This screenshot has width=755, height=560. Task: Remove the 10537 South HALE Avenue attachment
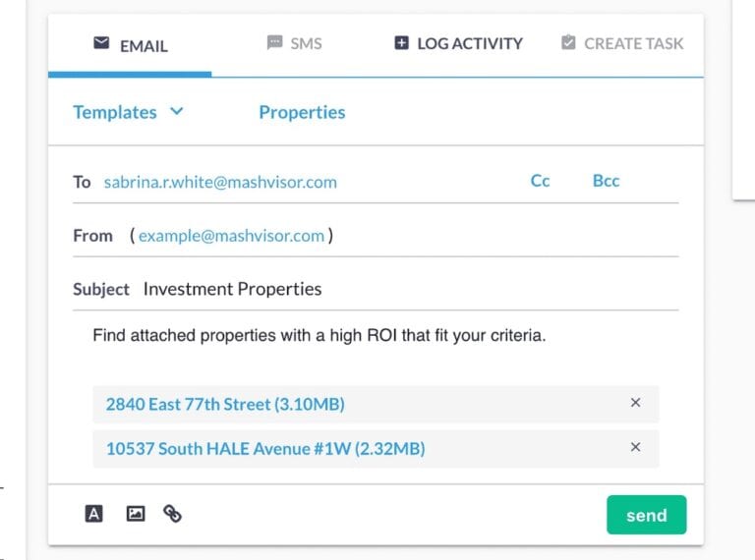click(635, 448)
